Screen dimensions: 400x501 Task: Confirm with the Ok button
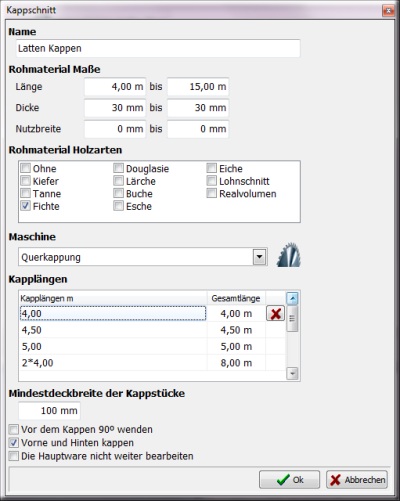289,480
